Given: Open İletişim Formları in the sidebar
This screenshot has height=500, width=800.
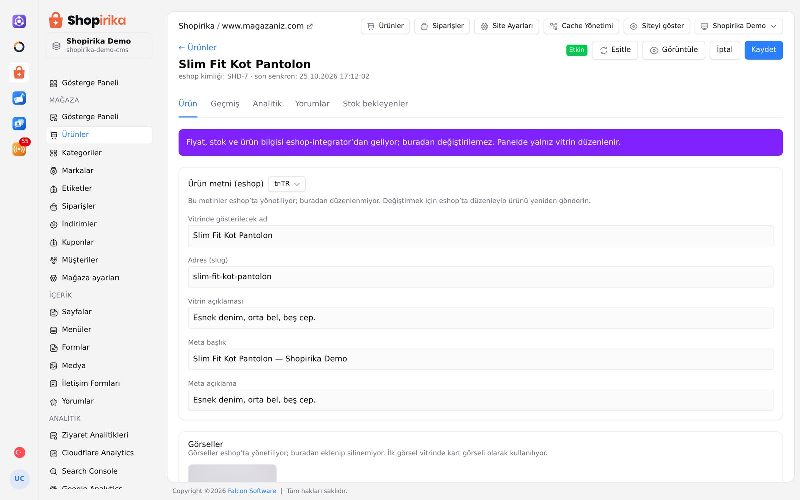Looking at the screenshot, I should tap(99, 383).
